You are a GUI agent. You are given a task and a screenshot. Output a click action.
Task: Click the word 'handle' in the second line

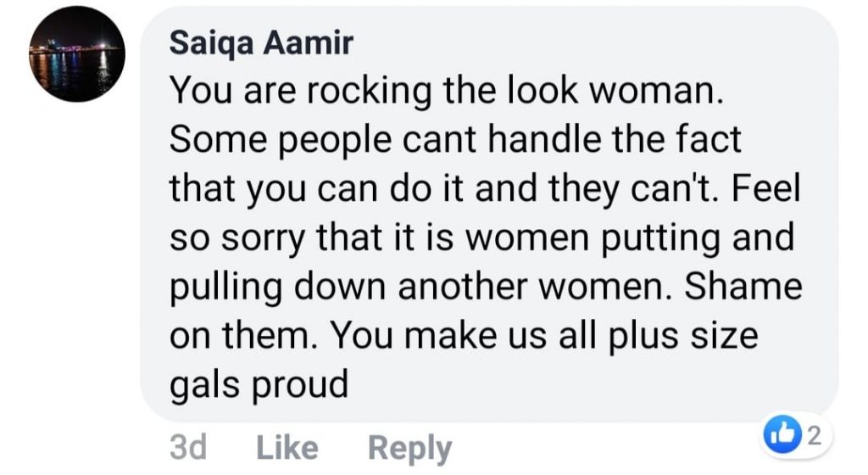[x=544, y=138]
